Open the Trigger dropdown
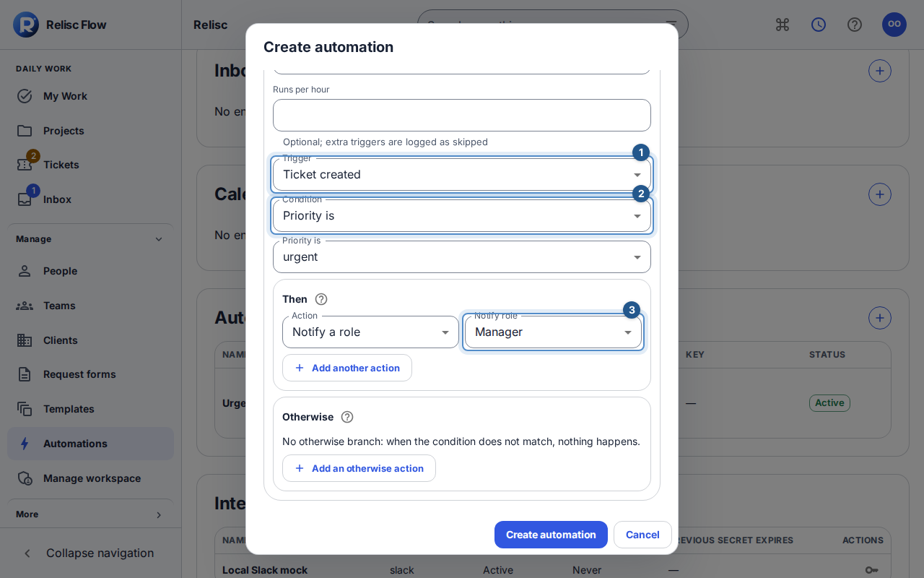 (462, 175)
